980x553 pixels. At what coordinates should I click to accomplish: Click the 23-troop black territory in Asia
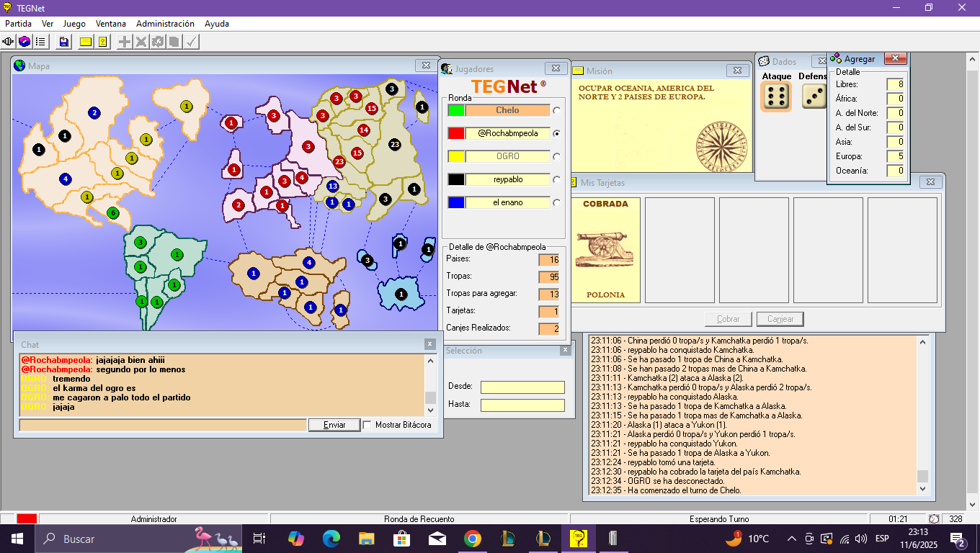pyautogui.click(x=394, y=144)
